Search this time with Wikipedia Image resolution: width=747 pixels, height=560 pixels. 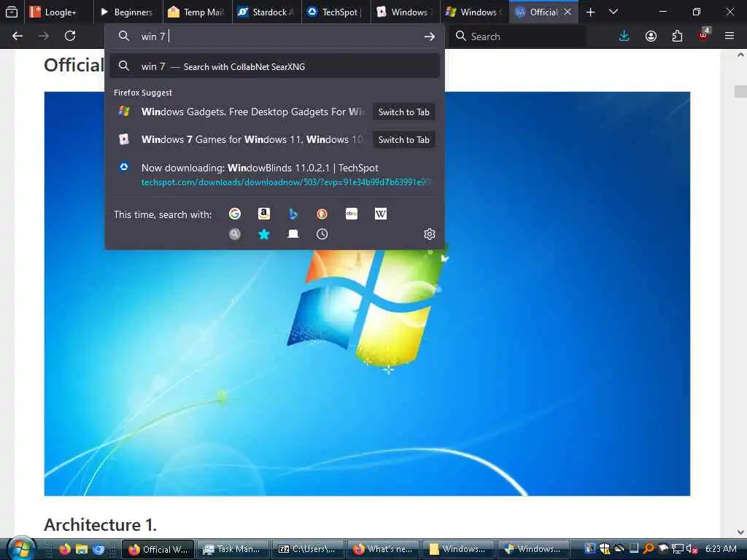point(381,214)
